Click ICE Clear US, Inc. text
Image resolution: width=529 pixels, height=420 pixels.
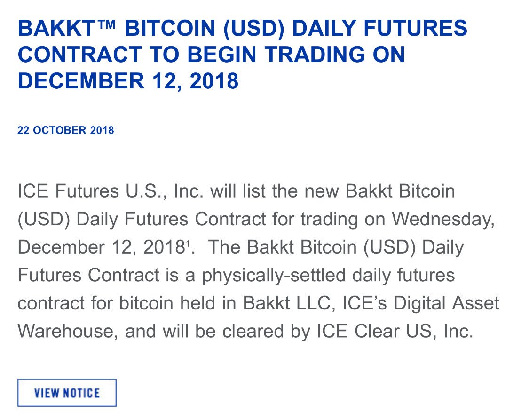point(395,331)
